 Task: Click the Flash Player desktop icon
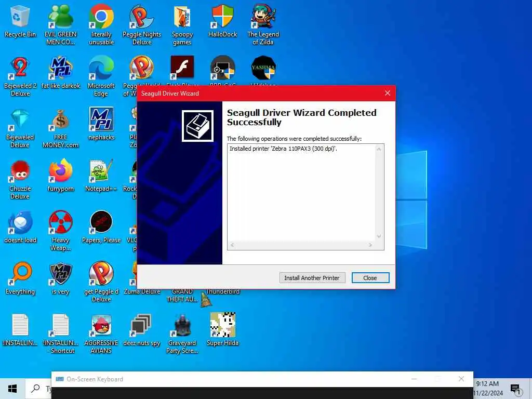(x=182, y=67)
